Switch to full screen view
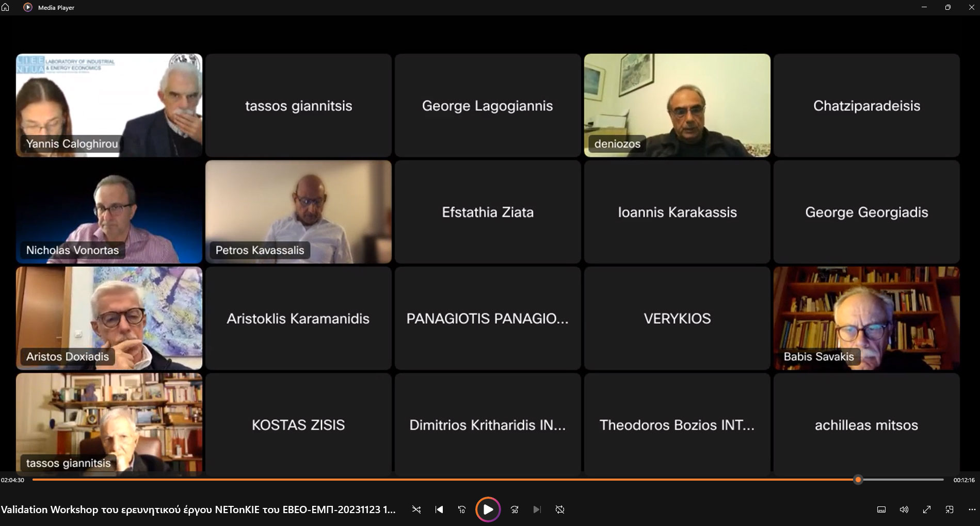This screenshot has width=980, height=526. (927, 509)
